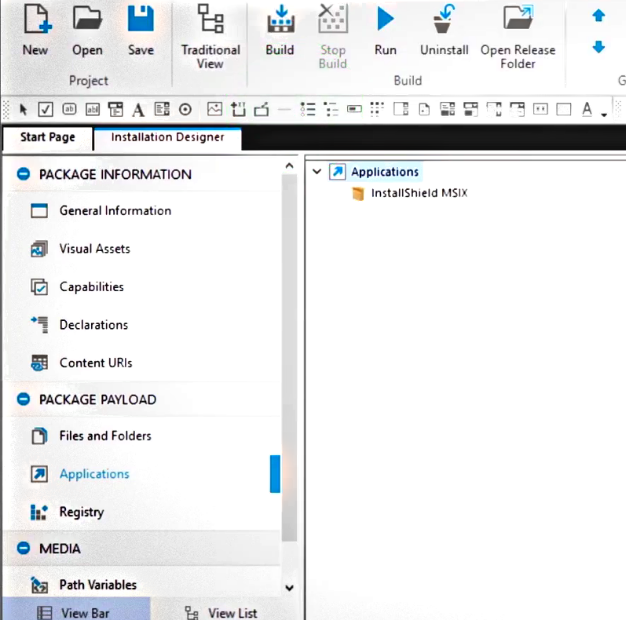Click the sidebar scroll-up chevron
This screenshot has height=620, width=626.
tap(289, 166)
